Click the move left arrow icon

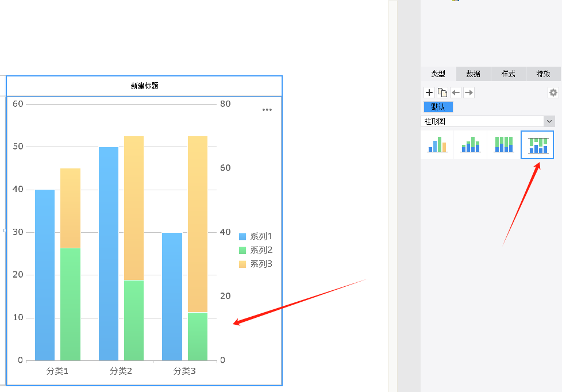(x=456, y=93)
